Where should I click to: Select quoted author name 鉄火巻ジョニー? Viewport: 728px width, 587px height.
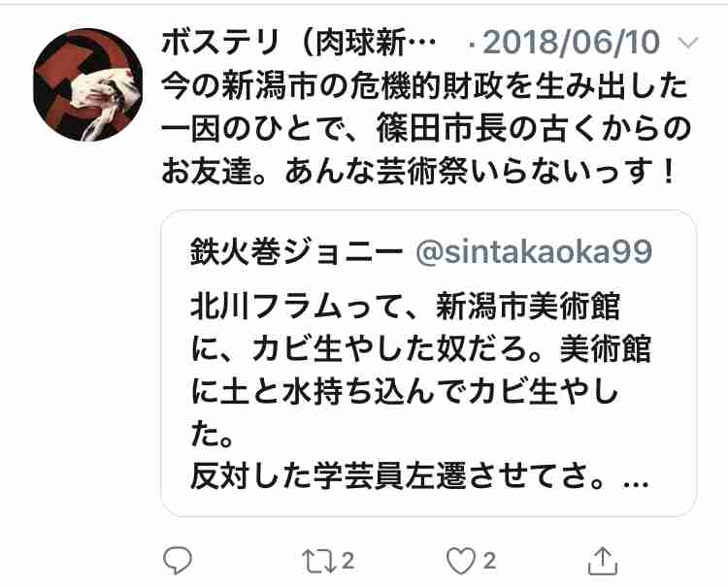[x=297, y=253]
